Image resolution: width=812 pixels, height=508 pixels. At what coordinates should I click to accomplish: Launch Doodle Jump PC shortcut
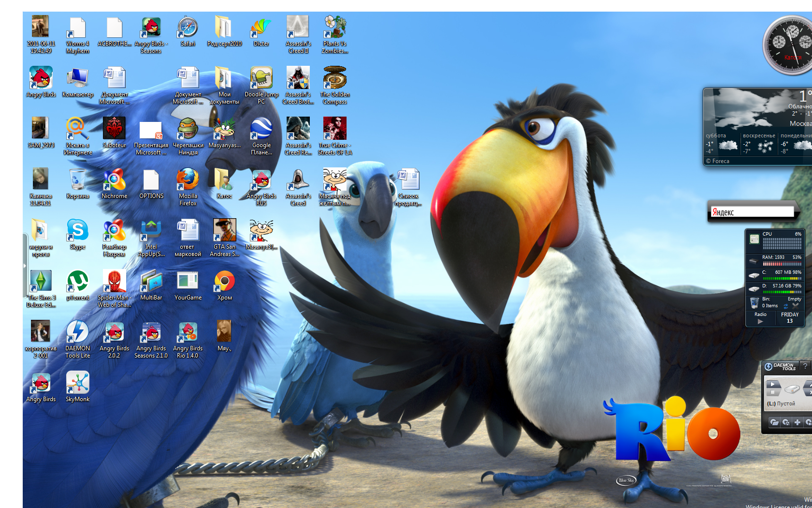click(261, 85)
